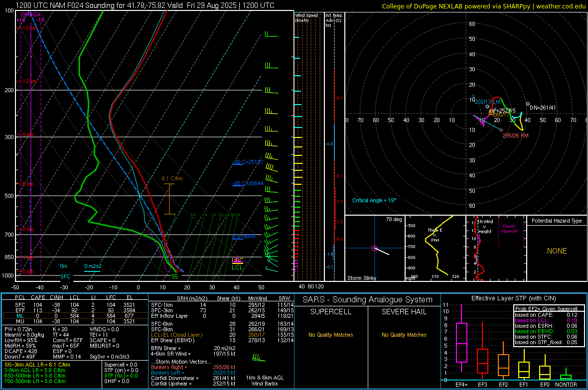Select the highlighted ML parcel row

pos(75,316)
